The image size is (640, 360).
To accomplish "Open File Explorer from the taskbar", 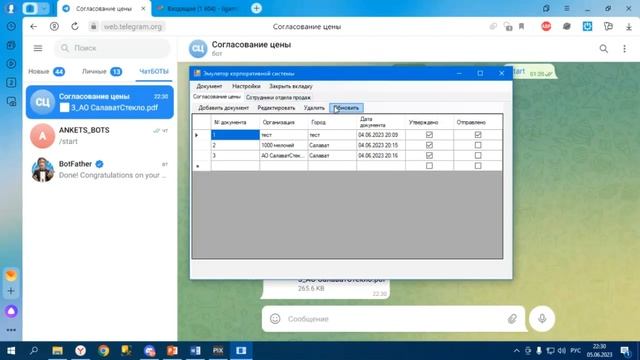I will [x=58, y=351].
